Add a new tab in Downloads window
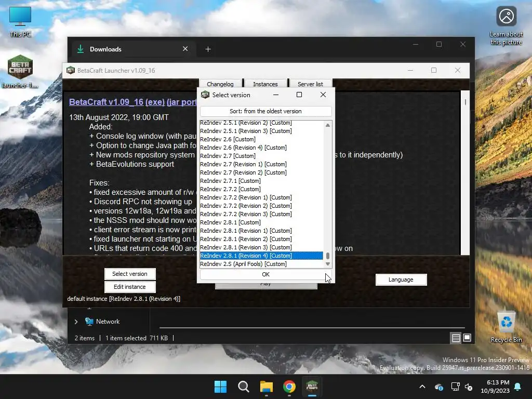This screenshot has height=399, width=532. [208, 49]
